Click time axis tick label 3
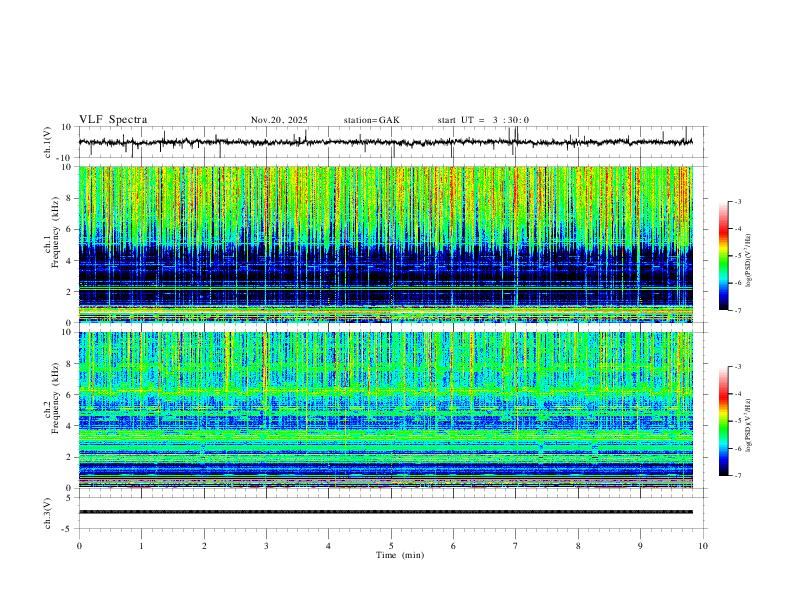This screenshot has height=612, width=792. coord(266,546)
